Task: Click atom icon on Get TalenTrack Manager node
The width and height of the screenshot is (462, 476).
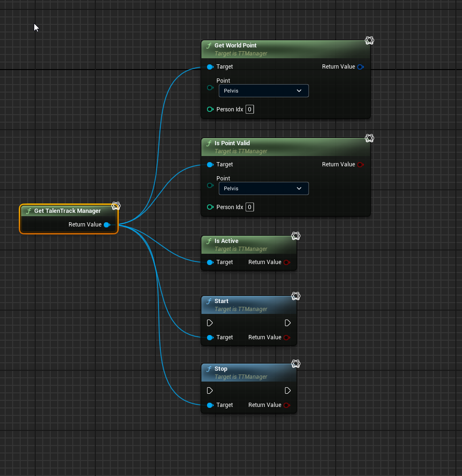Action: (x=116, y=206)
